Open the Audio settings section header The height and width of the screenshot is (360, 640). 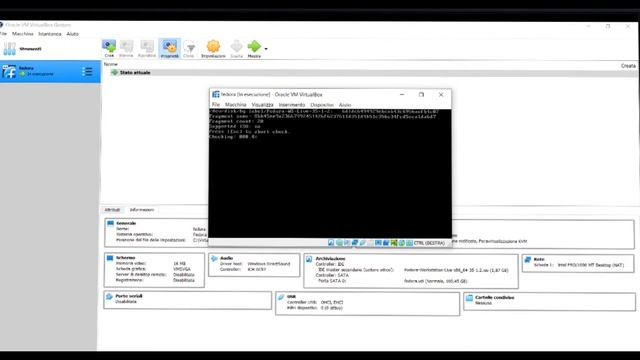pyautogui.click(x=227, y=258)
